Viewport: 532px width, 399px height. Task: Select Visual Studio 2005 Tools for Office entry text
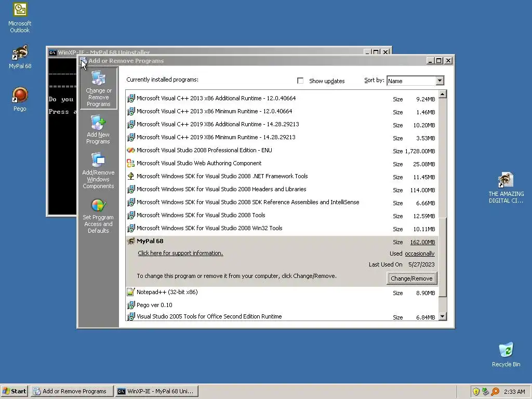pyautogui.click(x=209, y=316)
